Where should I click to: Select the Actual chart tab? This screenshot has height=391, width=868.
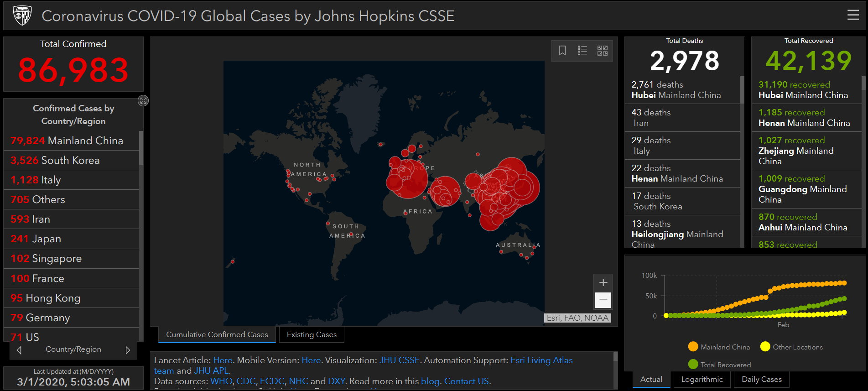651,379
